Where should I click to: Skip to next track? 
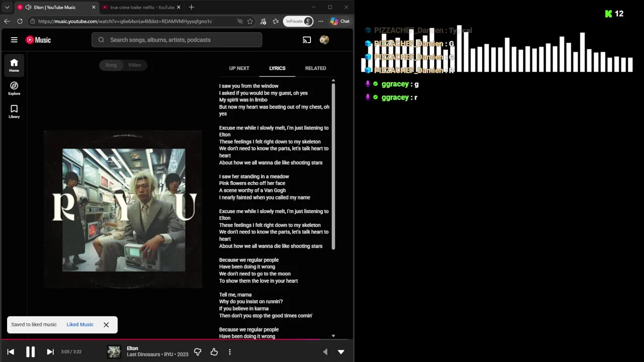pyautogui.click(x=50, y=352)
